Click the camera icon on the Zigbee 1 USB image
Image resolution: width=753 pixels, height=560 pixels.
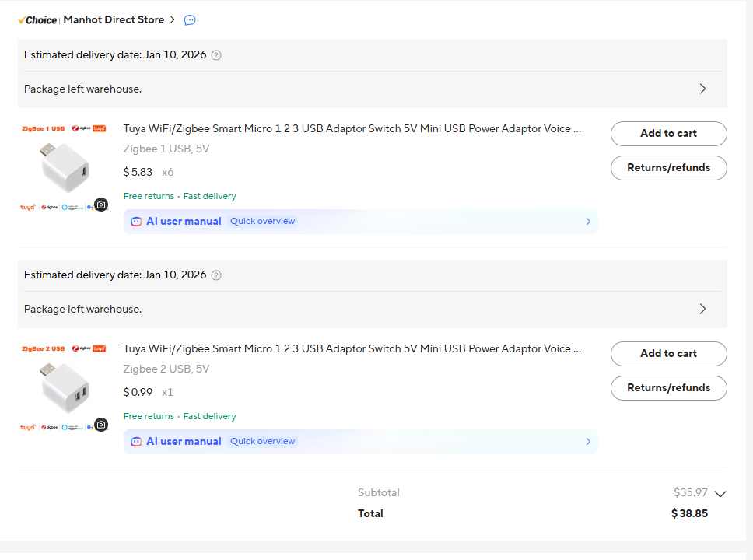(100, 205)
